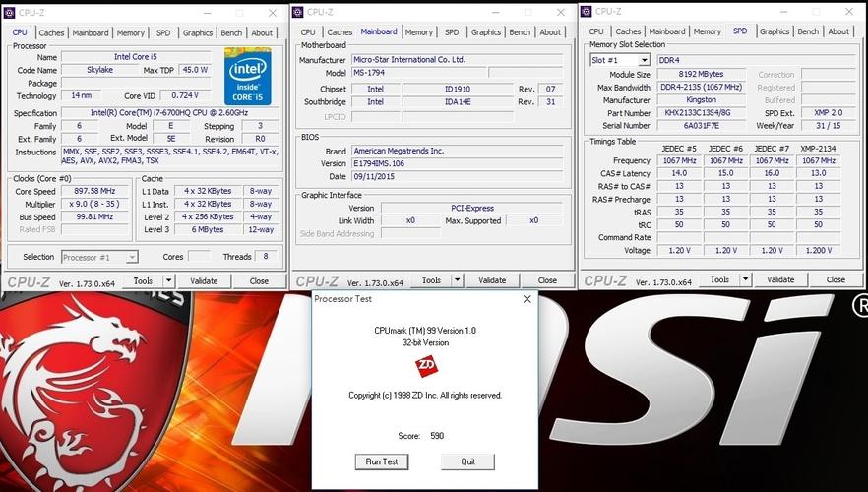Click the Module Size 8192 MBytes field
This screenshot has height=492, width=868.
701,74
